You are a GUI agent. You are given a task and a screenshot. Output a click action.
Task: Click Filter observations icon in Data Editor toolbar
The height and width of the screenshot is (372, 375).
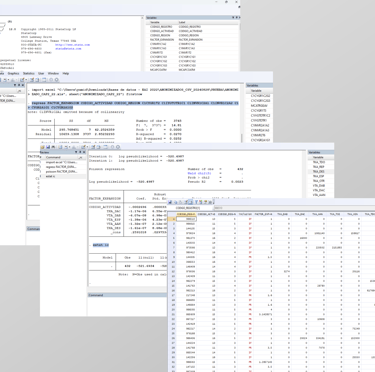[196, 202]
